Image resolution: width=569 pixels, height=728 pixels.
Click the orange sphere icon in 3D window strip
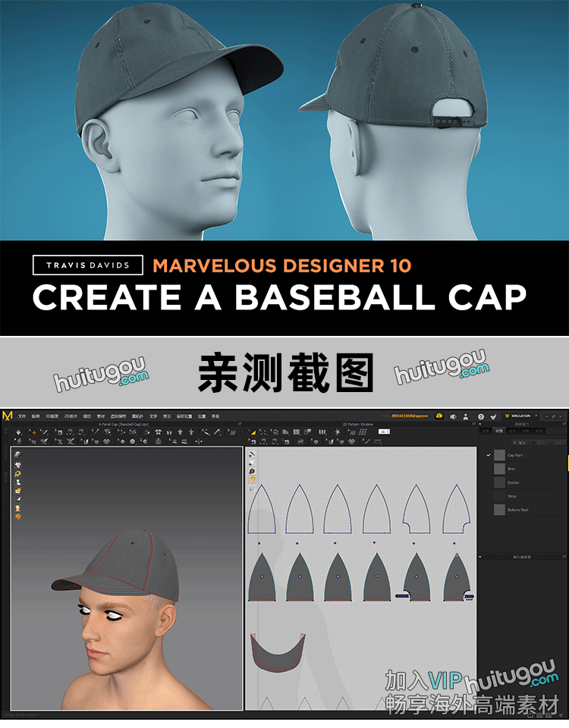tap(17, 516)
